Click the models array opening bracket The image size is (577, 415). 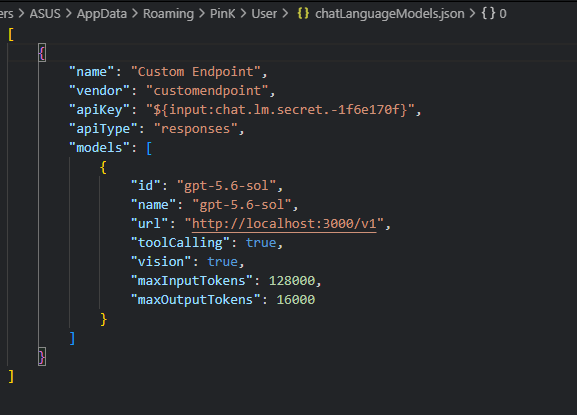pos(149,148)
